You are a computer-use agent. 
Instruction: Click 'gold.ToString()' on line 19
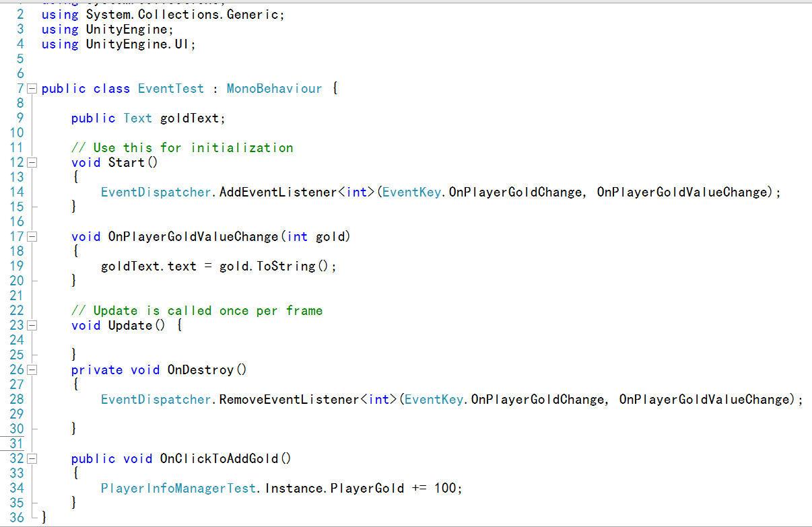pyautogui.click(x=275, y=267)
